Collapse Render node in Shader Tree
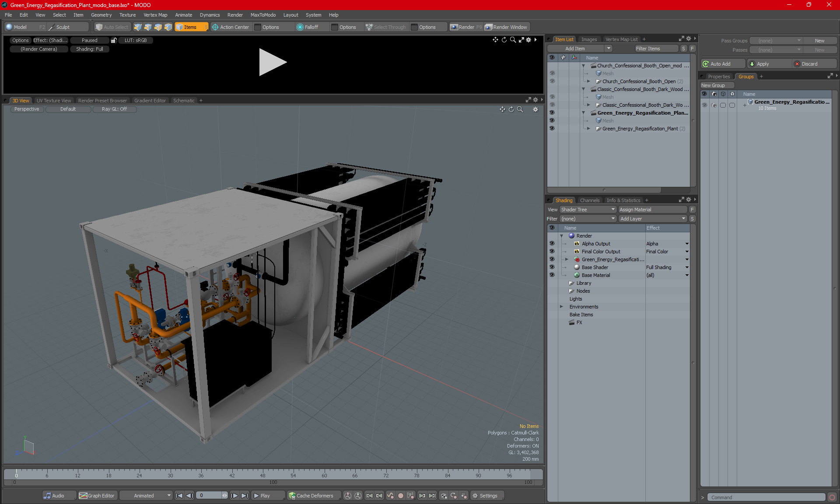Screen dimensions: 840x504 pyautogui.click(x=562, y=236)
